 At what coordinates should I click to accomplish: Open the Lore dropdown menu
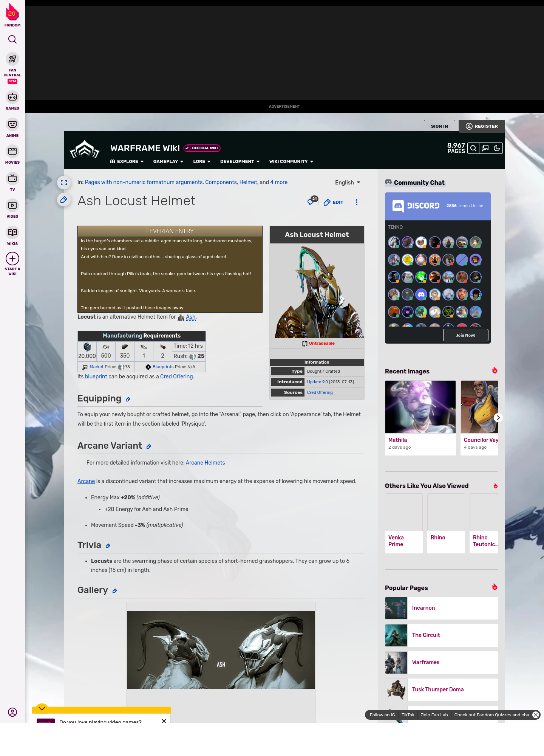pyautogui.click(x=202, y=161)
